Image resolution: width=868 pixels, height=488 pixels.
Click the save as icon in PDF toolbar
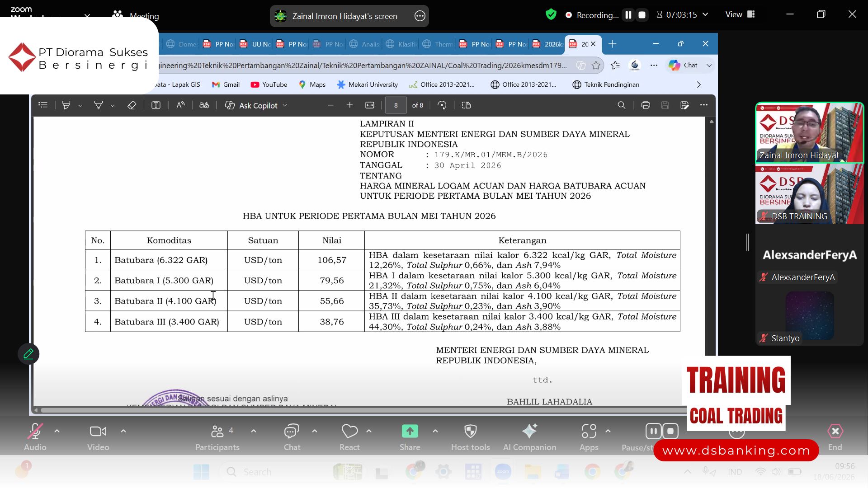(x=684, y=105)
